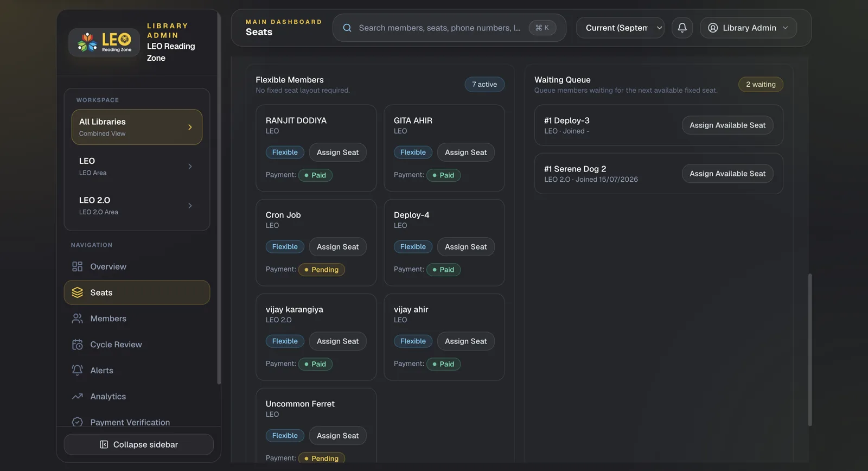Image resolution: width=868 pixels, height=471 pixels.
Task: Click the Waiting Queue heading
Action: point(563,80)
